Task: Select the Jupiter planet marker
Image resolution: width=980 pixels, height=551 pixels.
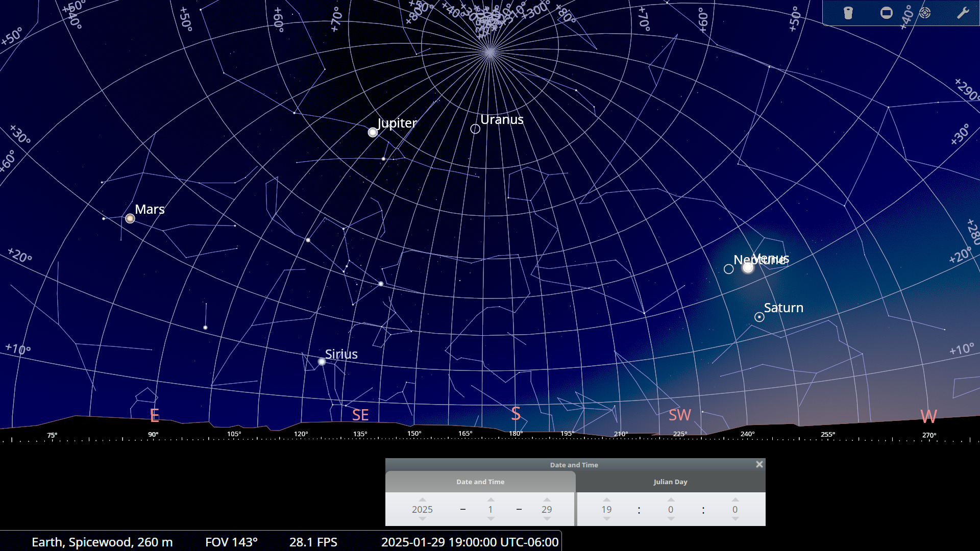Action: click(373, 133)
